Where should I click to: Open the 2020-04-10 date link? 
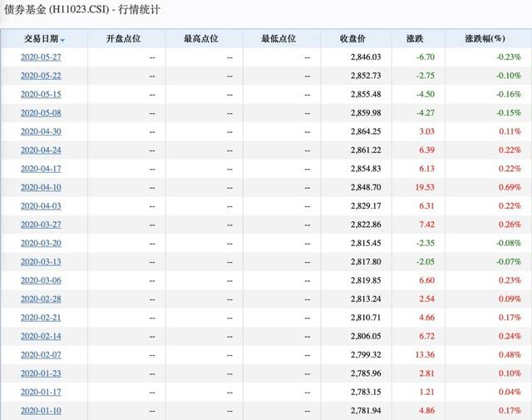click(x=41, y=187)
